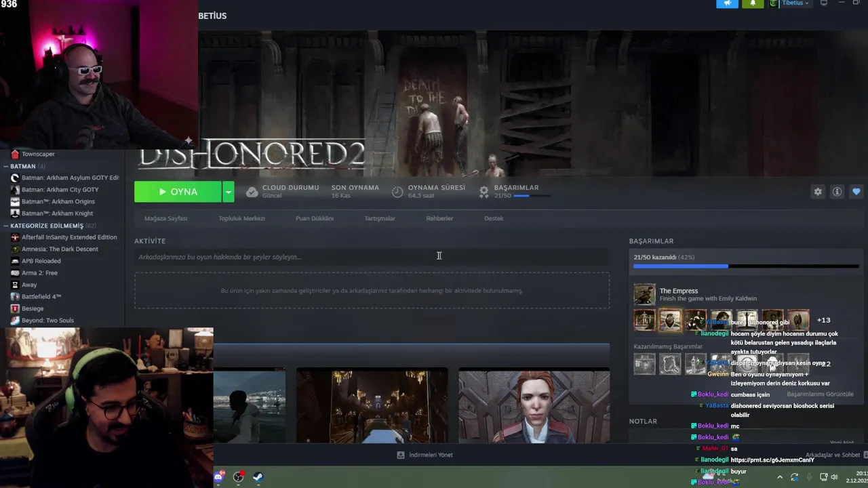Open the dark hall interior screenshot
This screenshot has width=868, height=488.
[x=372, y=405]
